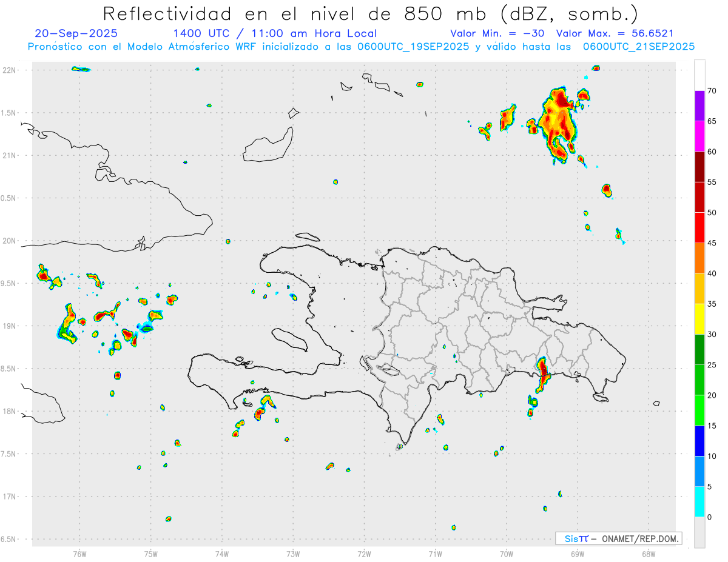Select the '75W' longitude label
728x562 pixels.
point(151,554)
